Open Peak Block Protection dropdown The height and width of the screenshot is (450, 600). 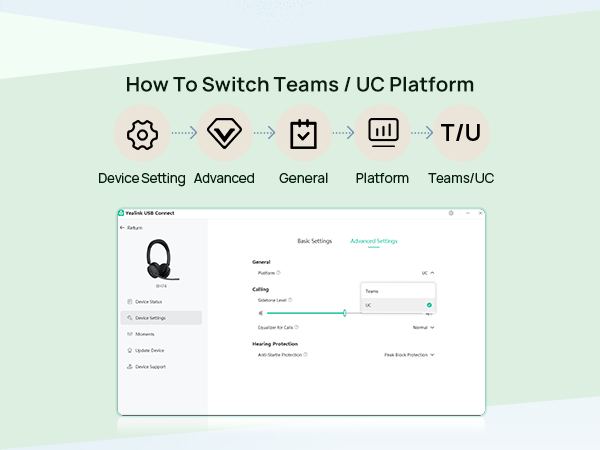(409, 355)
